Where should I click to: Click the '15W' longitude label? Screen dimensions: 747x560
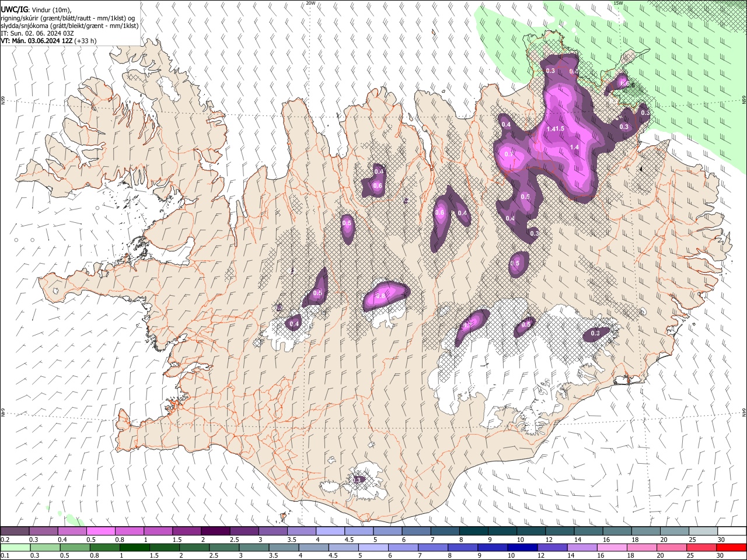click(x=618, y=3)
